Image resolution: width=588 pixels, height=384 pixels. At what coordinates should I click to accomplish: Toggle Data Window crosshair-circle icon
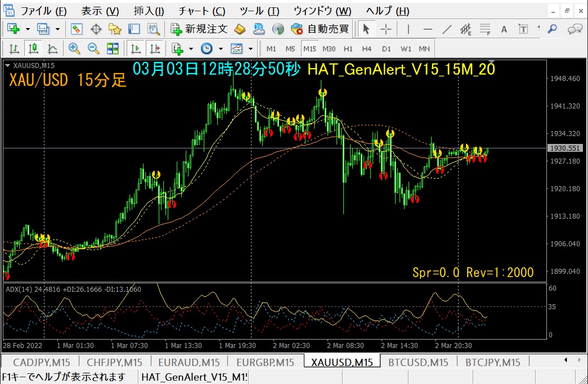(x=96, y=29)
